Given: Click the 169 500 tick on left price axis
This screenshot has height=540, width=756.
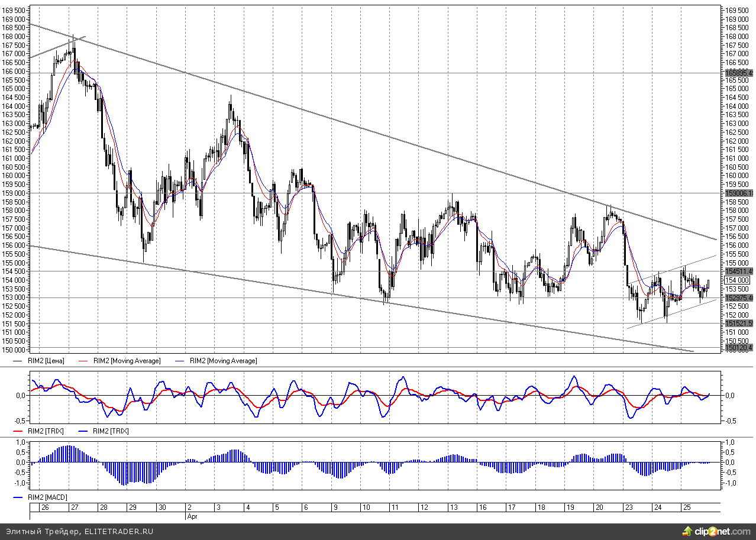Looking at the screenshot, I should point(14,11).
